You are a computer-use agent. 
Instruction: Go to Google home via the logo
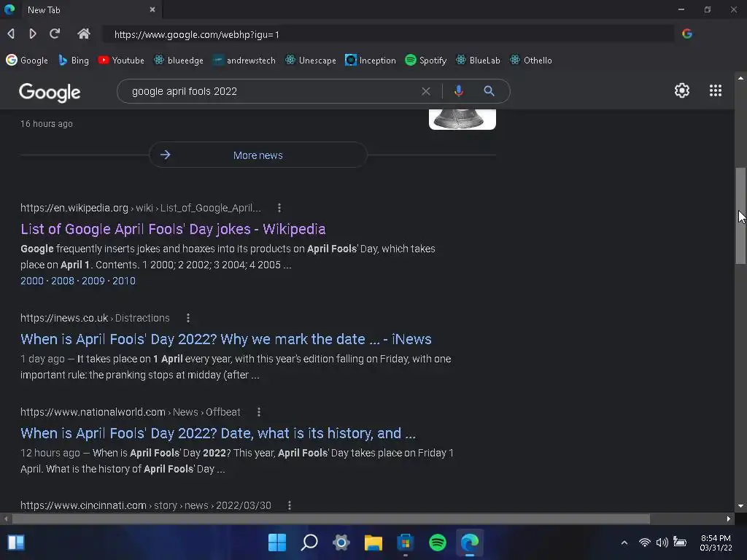coord(50,93)
